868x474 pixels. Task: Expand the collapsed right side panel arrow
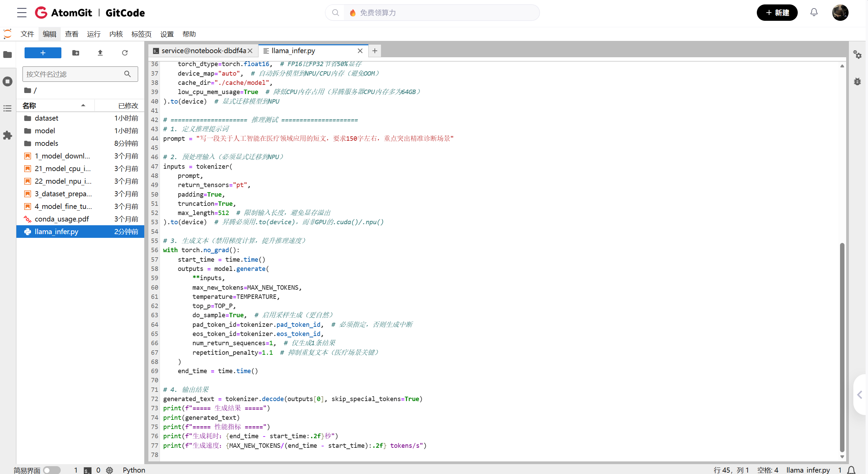(x=860, y=395)
